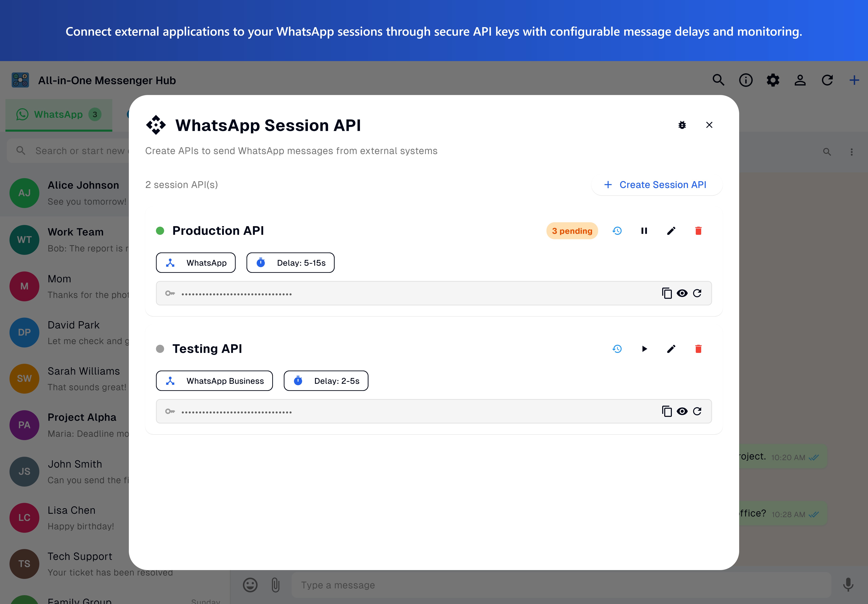This screenshot has height=604, width=868.
Task: Regenerate the Production API key
Action: pyautogui.click(x=697, y=293)
